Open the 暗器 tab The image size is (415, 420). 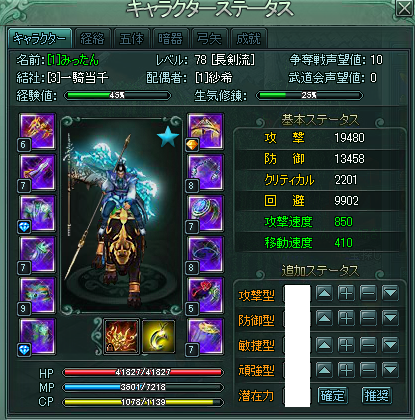tap(171, 39)
